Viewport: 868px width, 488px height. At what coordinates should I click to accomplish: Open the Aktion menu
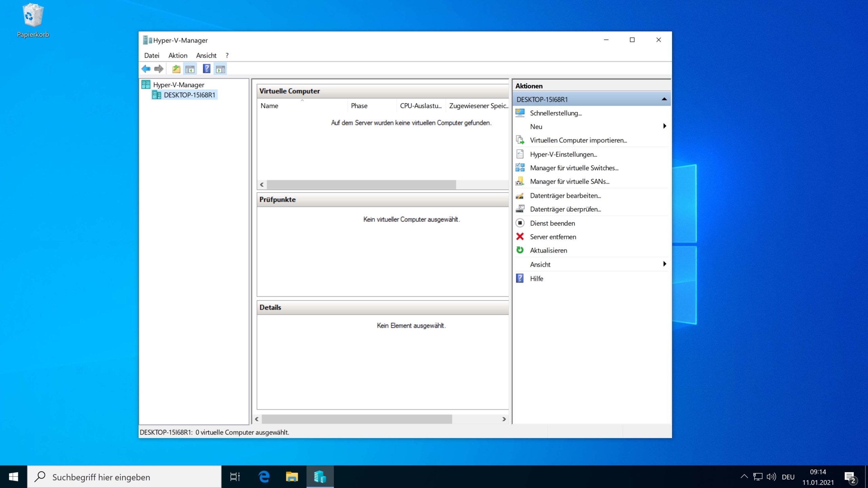pyautogui.click(x=178, y=55)
